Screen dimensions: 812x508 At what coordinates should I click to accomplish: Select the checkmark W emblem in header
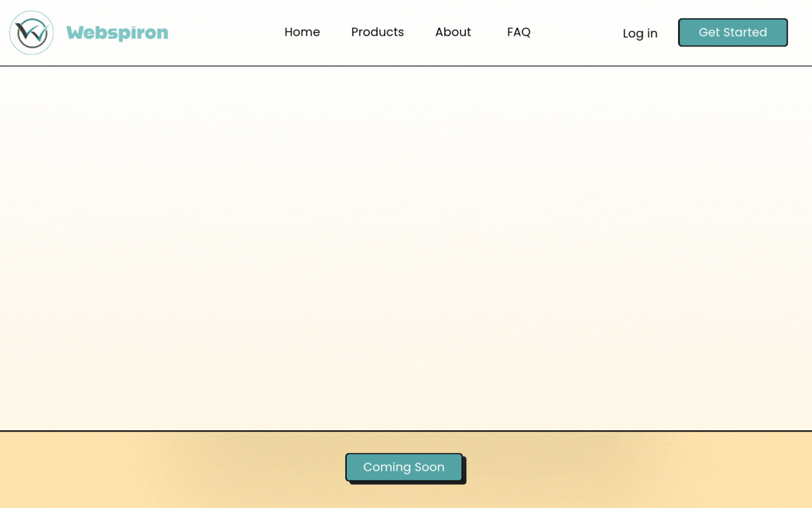[x=32, y=33]
